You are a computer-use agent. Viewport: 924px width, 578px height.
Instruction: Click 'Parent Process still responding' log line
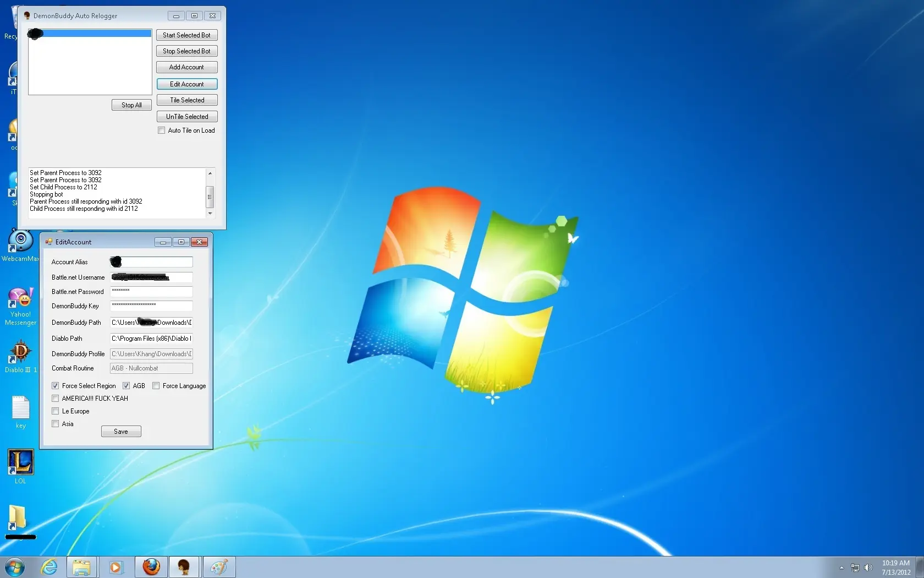(86, 201)
